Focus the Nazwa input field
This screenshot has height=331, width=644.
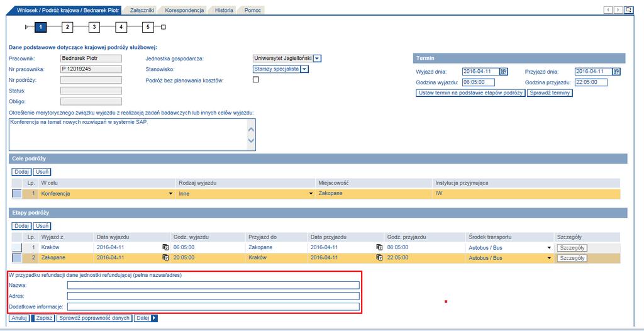[214, 285]
